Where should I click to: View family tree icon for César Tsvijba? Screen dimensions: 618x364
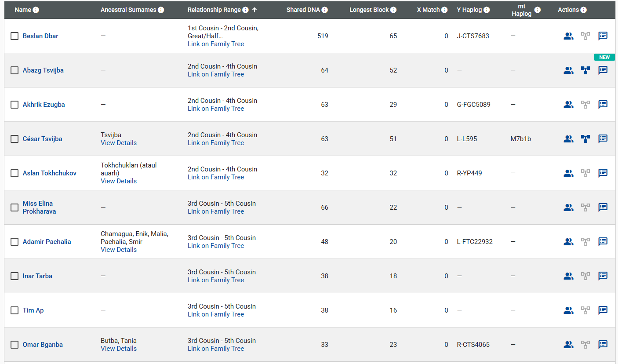click(x=585, y=139)
